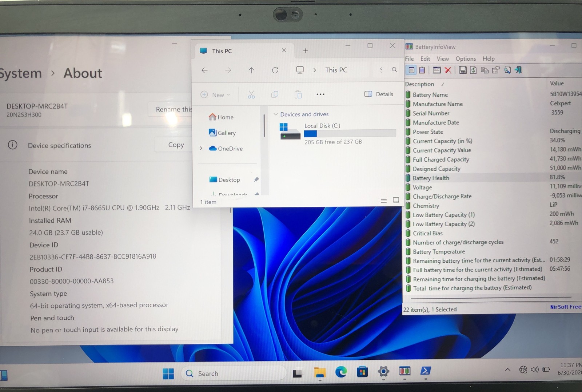Click the Save floppy disk icon in BatteryInfoView
This screenshot has width=582, height=392.
(462, 70)
